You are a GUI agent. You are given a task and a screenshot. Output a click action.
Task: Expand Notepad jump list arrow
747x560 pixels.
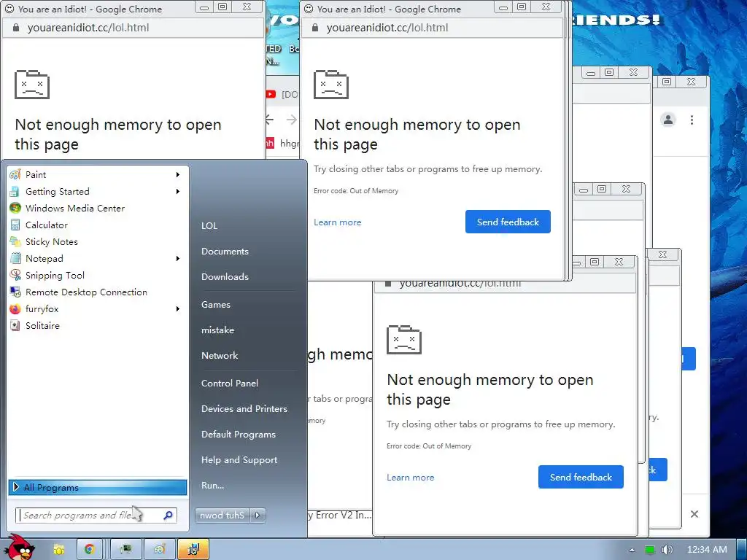click(x=178, y=259)
